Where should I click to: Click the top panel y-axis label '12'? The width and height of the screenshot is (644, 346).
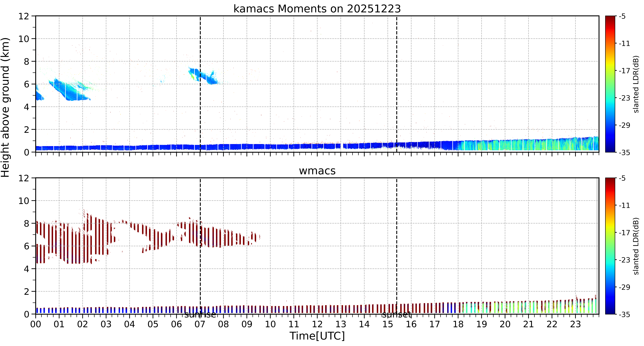coord(24,16)
